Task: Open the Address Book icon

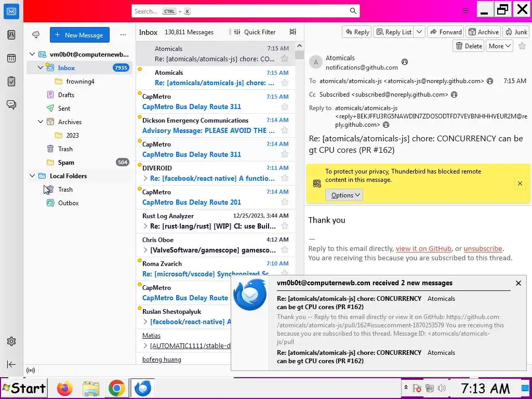Action: pos(11,35)
